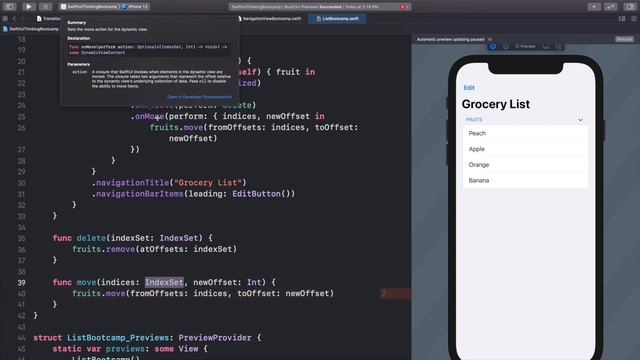The width and height of the screenshot is (640, 360).
Task: Click the preview paused info indicator
Action: tap(490, 39)
